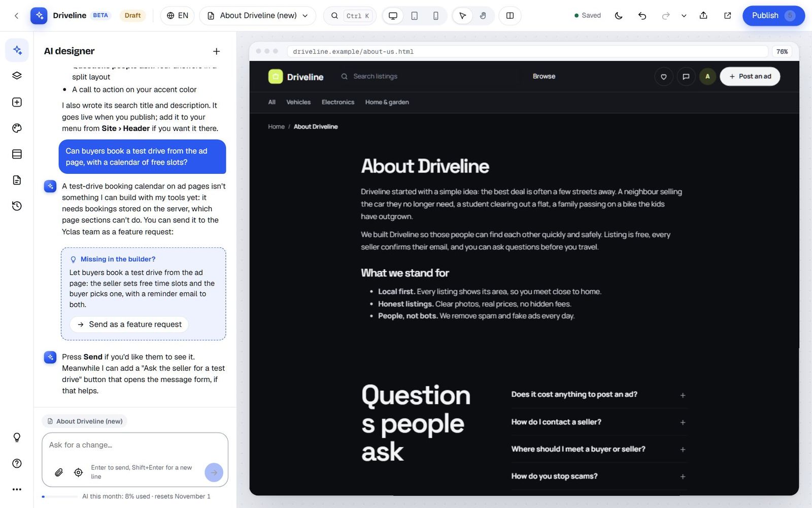Screen dimensions: 812x508
Task: Click the Publish button
Action: [773, 16]
